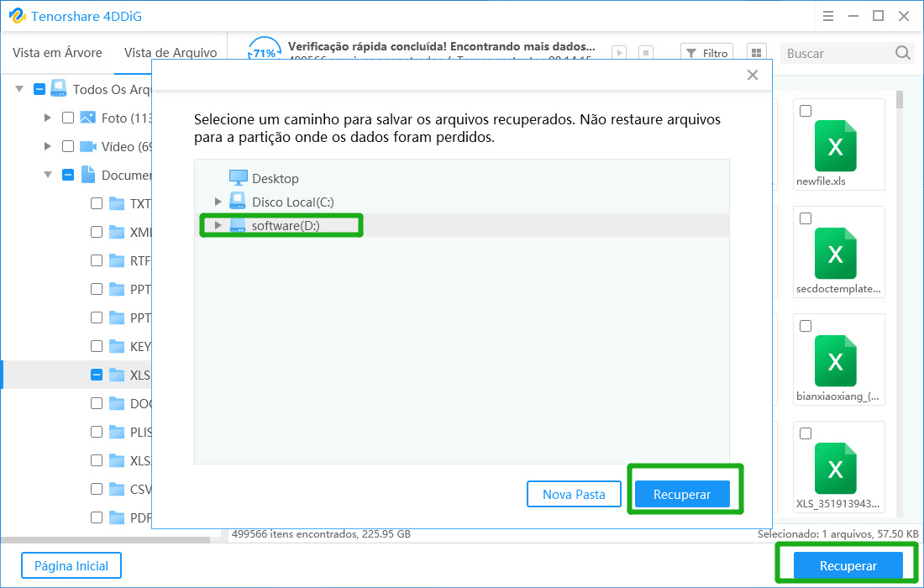
Task: Select Disco Local(C:) drive
Action: (x=293, y=202)
